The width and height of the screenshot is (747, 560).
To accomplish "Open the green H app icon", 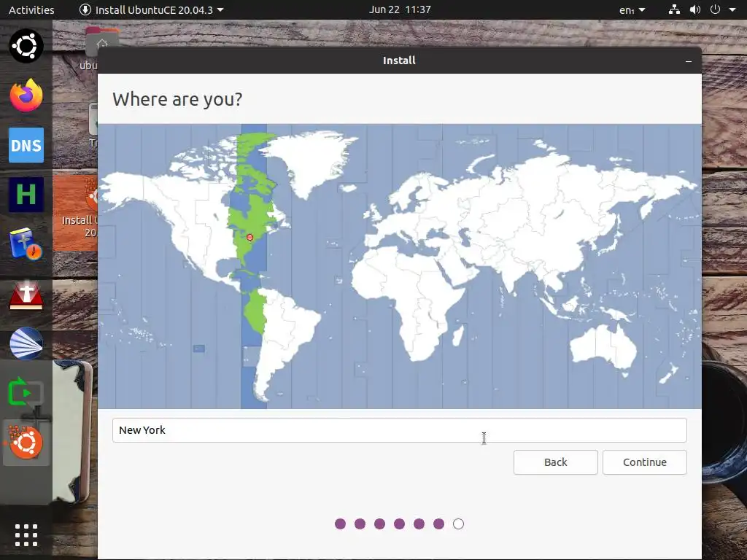I will 26,195.
